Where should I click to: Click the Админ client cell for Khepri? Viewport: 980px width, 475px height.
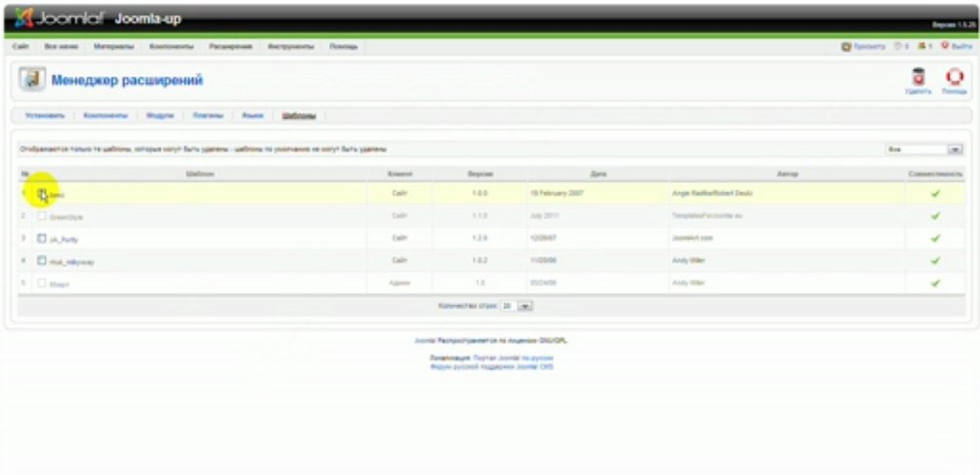400,283
